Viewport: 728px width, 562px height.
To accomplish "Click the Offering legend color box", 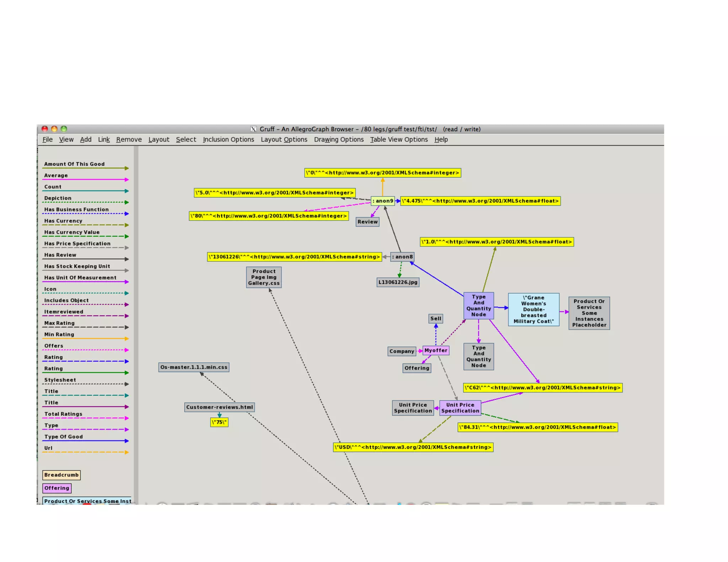I will pyautogui.click(x=57, y=488).
